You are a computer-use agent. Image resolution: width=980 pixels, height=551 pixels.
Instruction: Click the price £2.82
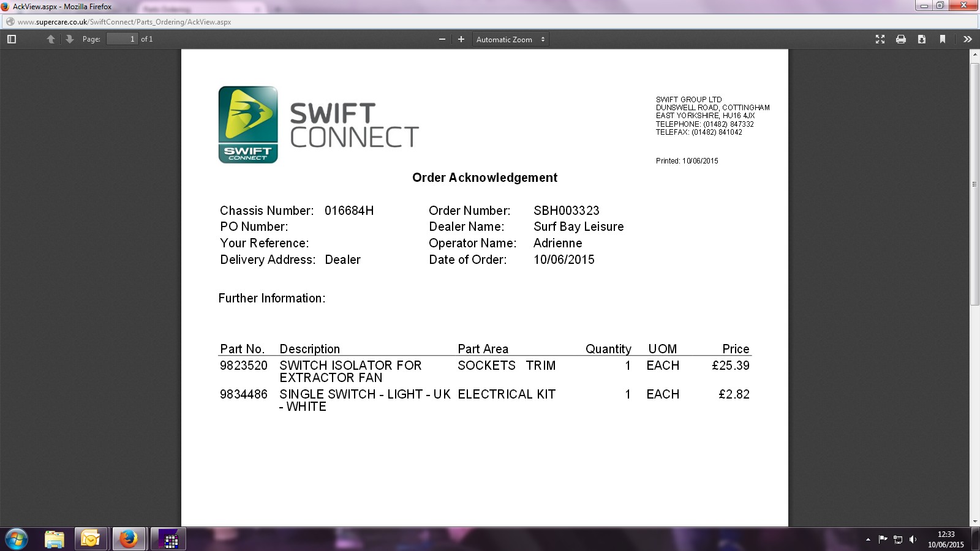coord(734,394)
